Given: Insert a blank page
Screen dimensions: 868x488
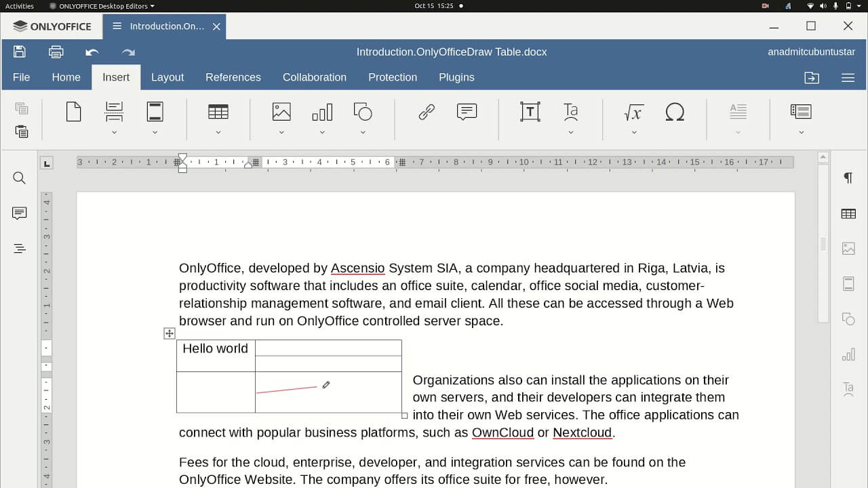Looking at the screenshot, I should coord(73,111).
